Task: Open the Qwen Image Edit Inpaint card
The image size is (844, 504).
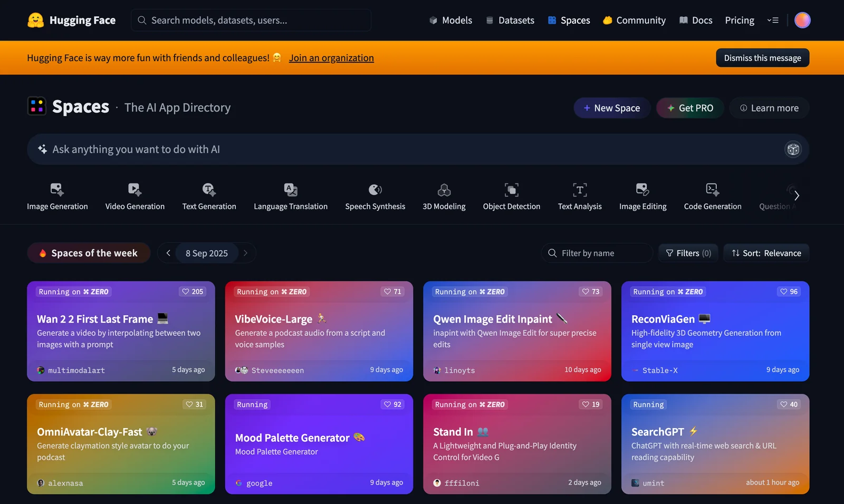Action: tap(517, 331)
